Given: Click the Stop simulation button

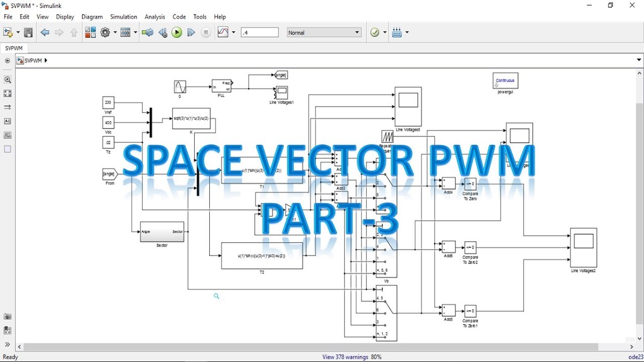Looking at the screenshot, I should 206,33.
